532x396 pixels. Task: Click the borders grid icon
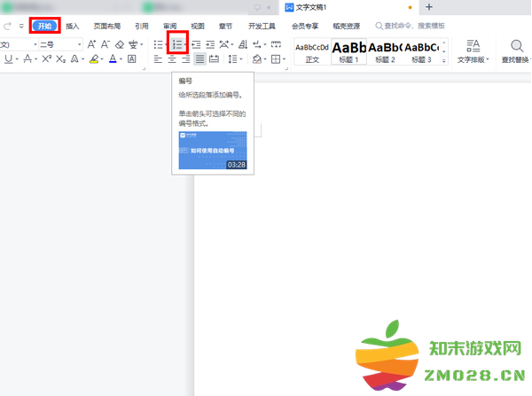tap(276, 59)
